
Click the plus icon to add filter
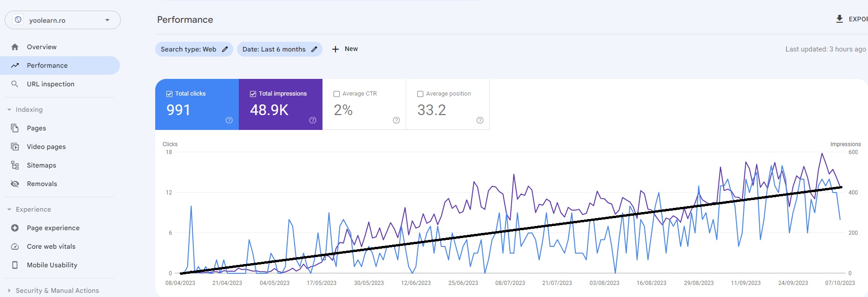335,49
